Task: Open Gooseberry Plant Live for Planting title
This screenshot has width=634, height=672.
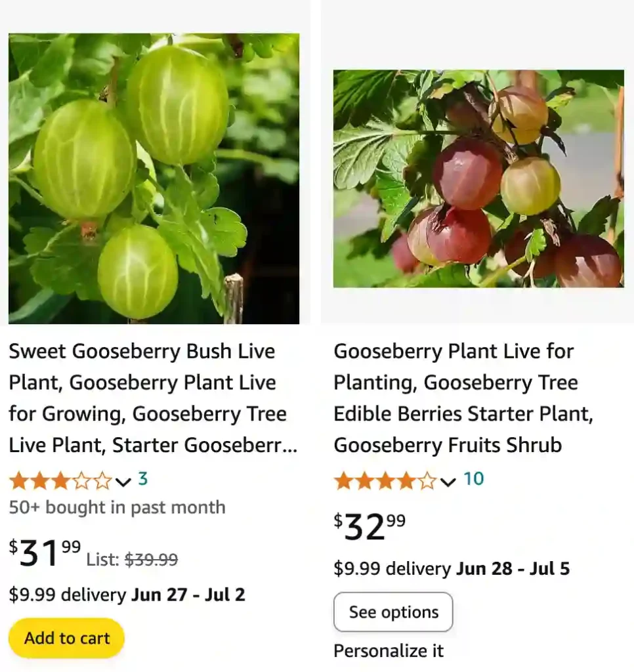Action: tap(463, 398)
